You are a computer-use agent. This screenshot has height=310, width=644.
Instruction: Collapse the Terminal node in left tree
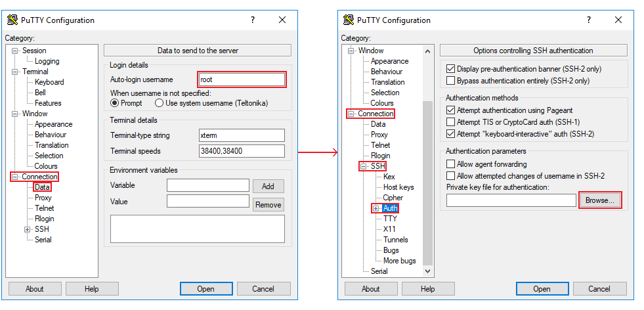(x=15, y=72)
